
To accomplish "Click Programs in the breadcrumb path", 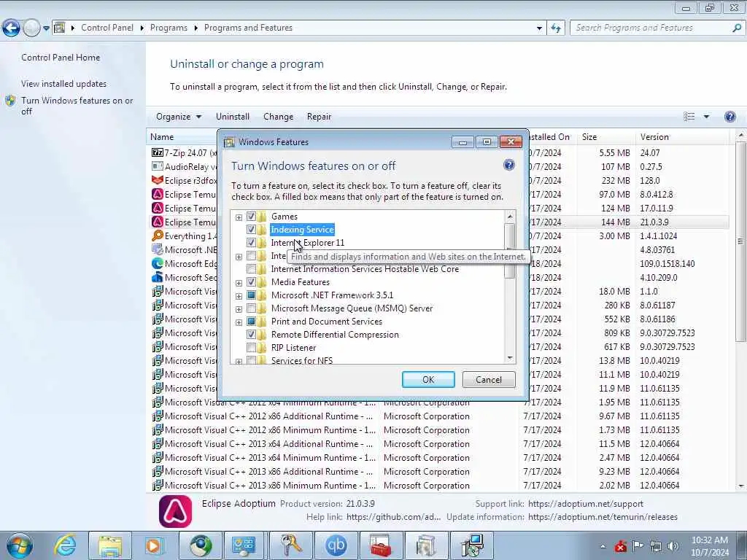I will [x=169, y=28].
